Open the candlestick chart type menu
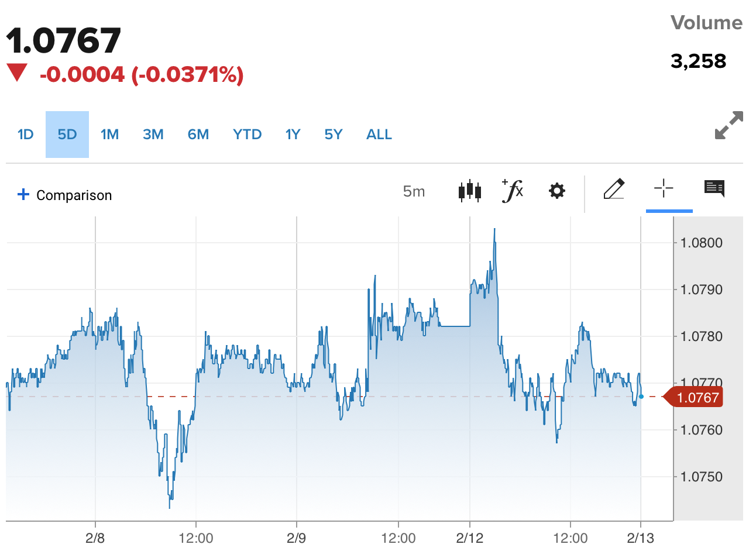 [x=470, y=191]
